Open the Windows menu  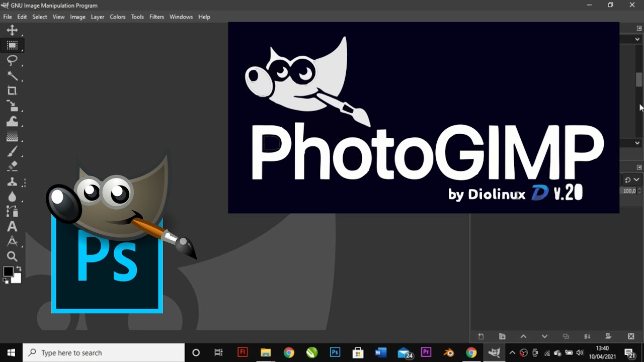click(x=181, y=17)
